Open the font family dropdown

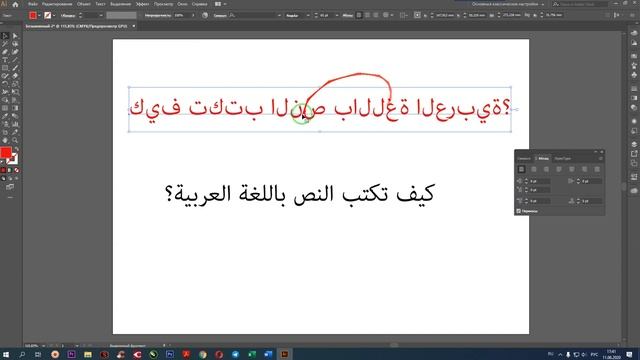(x=279, y=16)
